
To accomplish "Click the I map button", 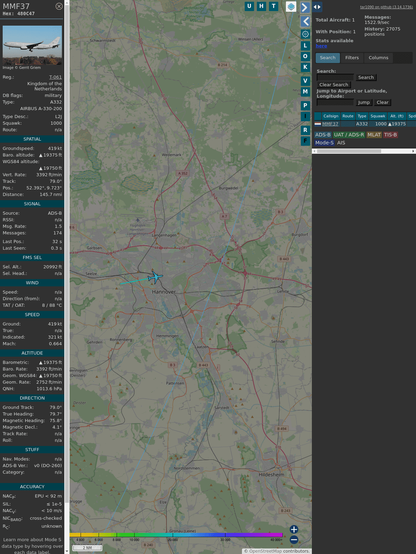I will coord(305,116).
